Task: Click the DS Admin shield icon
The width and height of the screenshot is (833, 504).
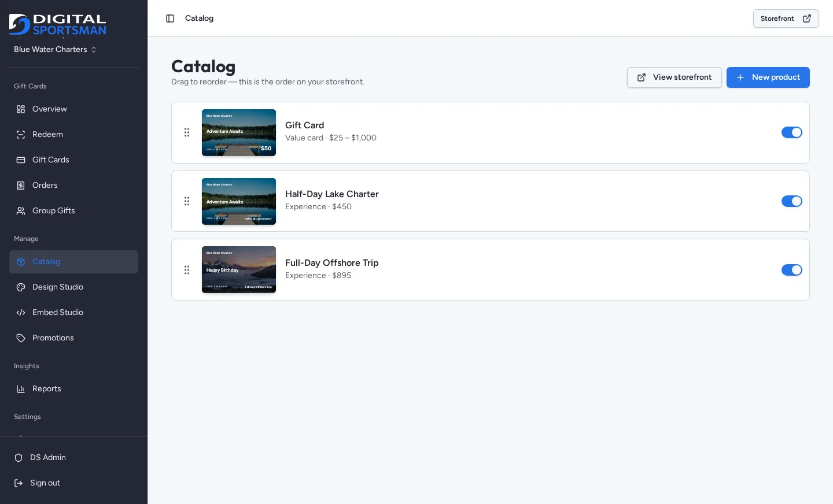Action: pyautogui.click(x=19, y=458)
